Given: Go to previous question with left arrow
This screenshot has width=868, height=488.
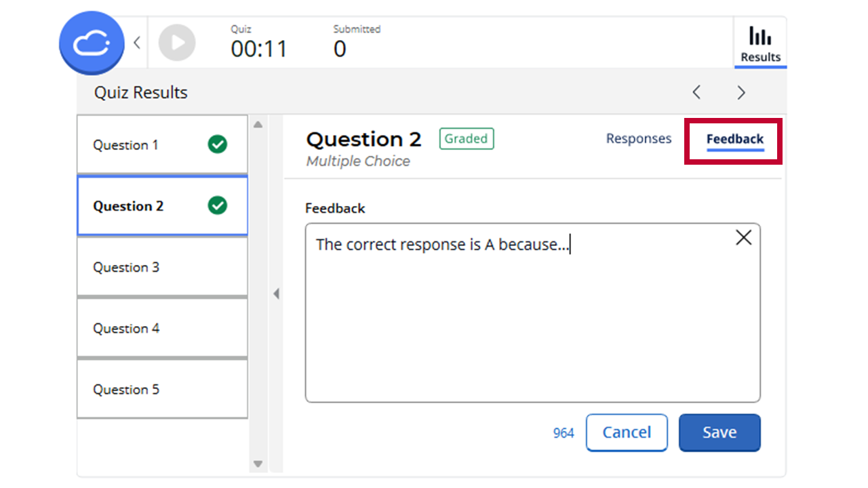Looking at the screenshot, I should (696, 92).
